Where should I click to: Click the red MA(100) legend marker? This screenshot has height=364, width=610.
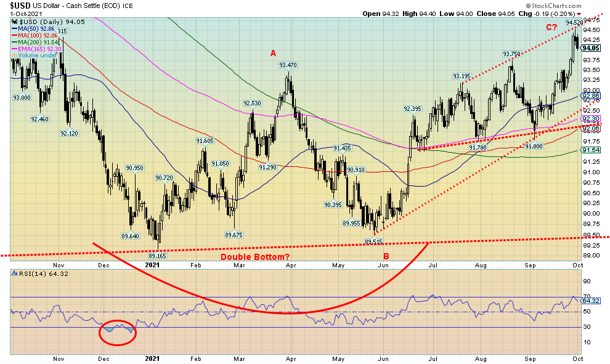click(x=14, y=36)
